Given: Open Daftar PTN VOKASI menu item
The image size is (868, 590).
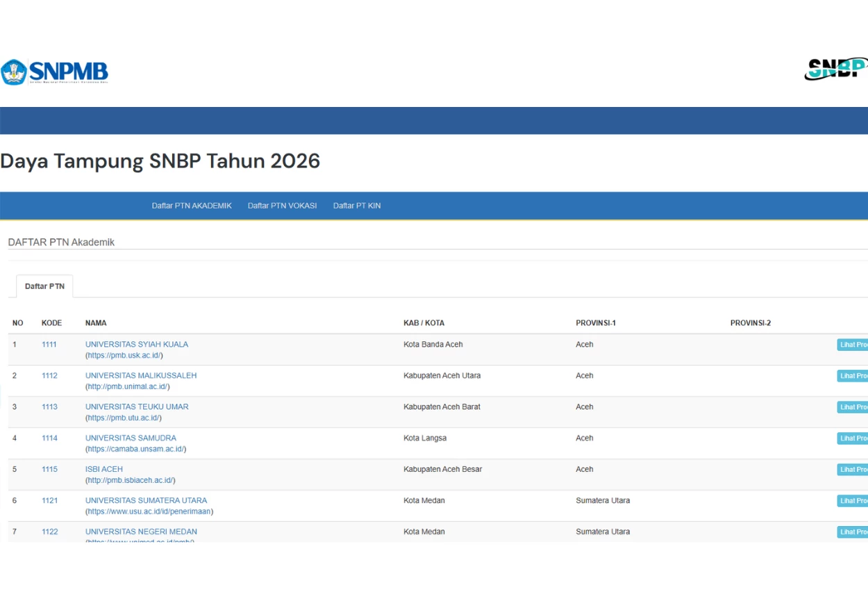Looking at the screenshot, I should 283,206.
